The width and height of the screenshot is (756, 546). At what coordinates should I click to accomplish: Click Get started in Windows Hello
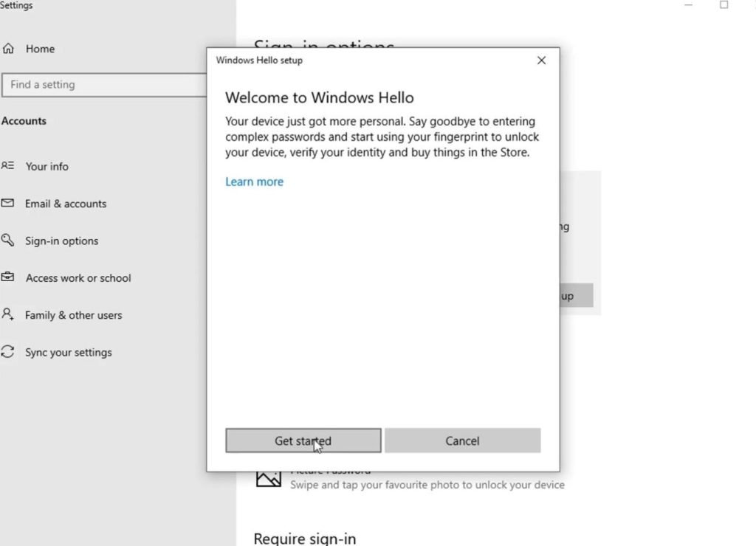pos(303,440)
